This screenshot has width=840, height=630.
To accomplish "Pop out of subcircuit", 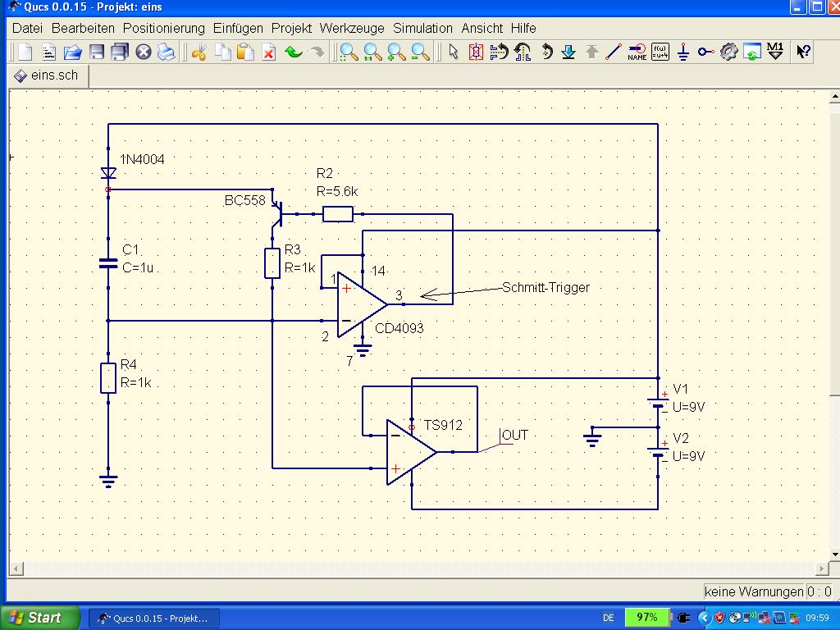I will coord(592,52).
